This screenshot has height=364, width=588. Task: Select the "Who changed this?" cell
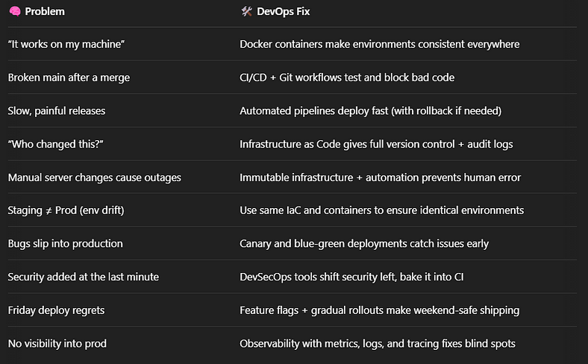[55, 144]
